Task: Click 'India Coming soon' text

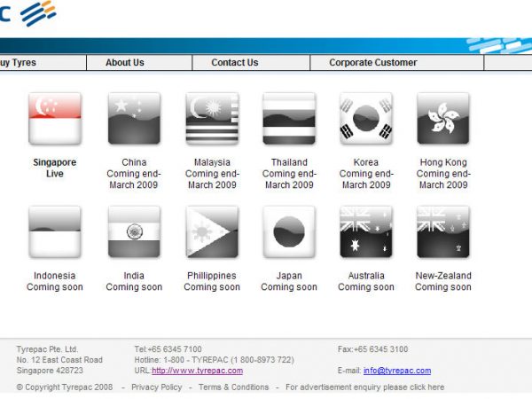Action: pos(134,281)
